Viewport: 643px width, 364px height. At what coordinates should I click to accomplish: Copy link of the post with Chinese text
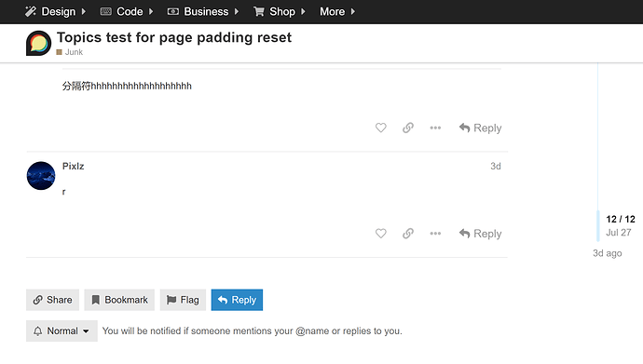coord(408,128)
